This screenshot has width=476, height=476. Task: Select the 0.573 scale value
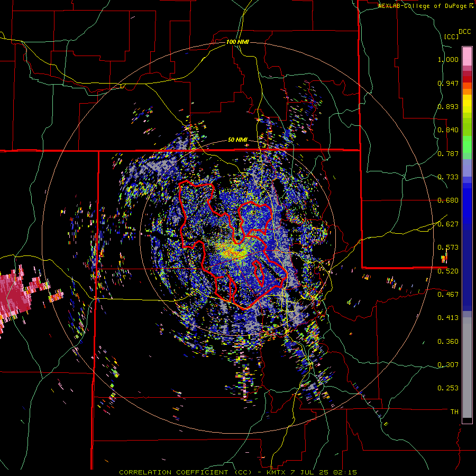click(448, 248)
